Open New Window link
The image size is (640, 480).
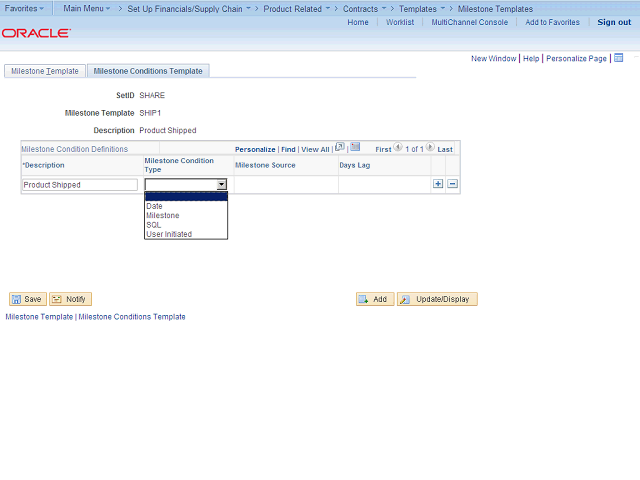click(x=493, y=58)
